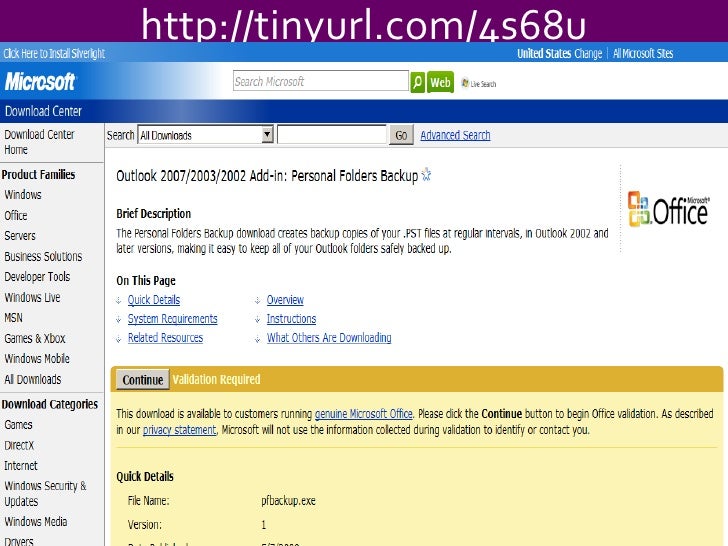Jump to the Instructions link
The image size is (728, 546).
pyautogui.click(x=291, y=319)
